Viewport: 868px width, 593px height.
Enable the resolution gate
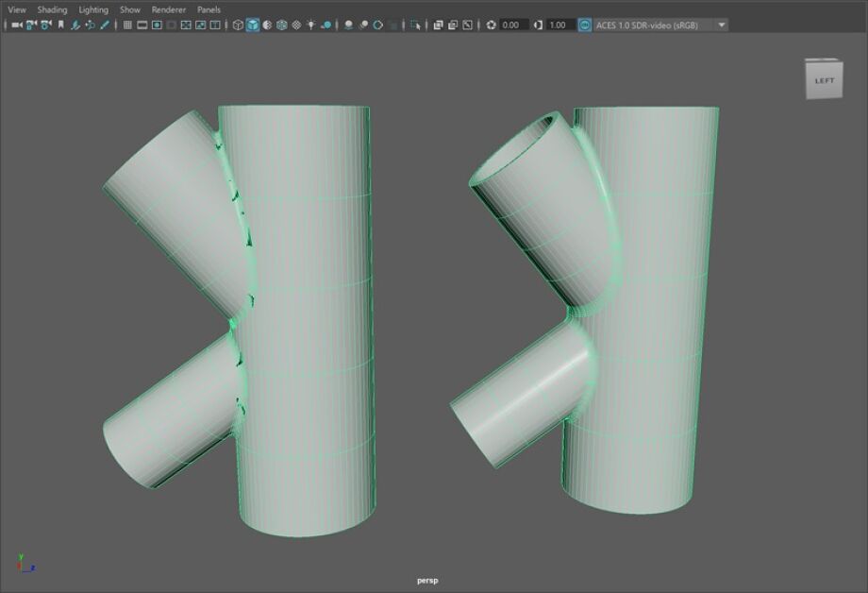pyautogui.click(x=155, y=25)
